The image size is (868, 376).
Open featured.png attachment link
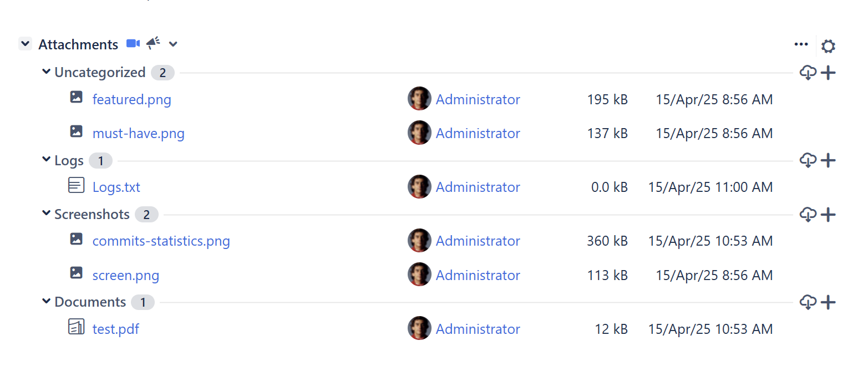coord(131,100)
